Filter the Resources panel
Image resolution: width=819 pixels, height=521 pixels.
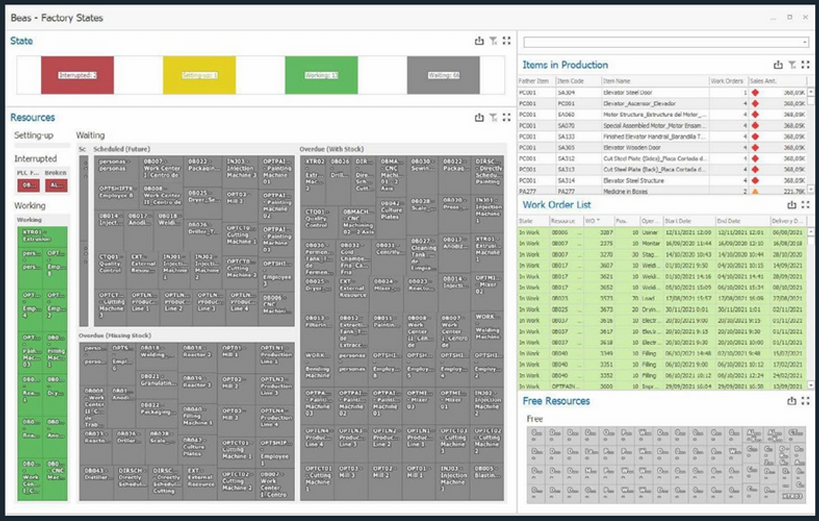(493, 118)
